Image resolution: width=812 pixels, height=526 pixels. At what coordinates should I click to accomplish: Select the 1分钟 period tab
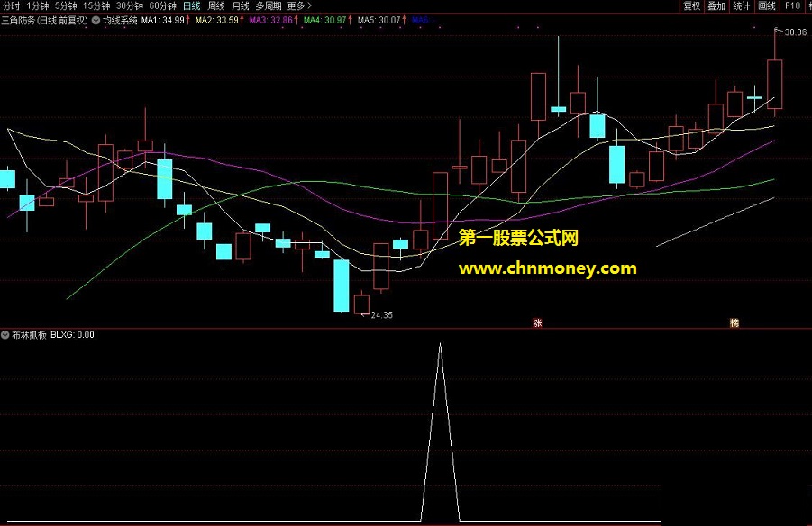click(x=37, y=5)
